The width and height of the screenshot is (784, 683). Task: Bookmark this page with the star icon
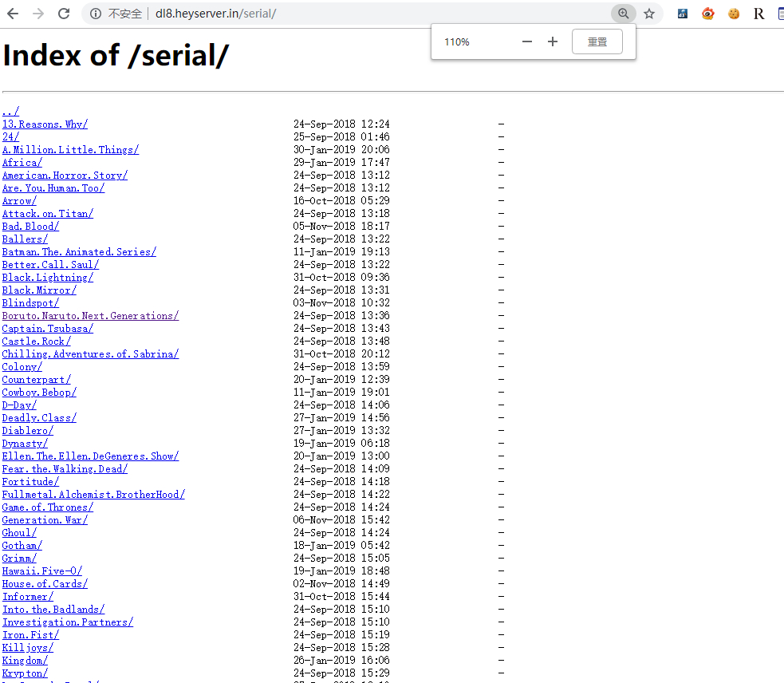649,14
